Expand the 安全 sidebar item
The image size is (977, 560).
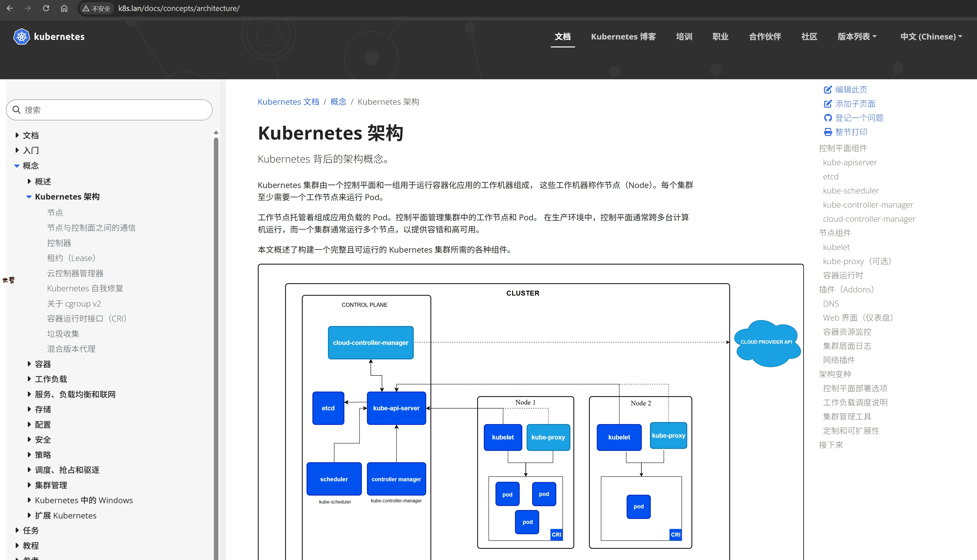29,439
